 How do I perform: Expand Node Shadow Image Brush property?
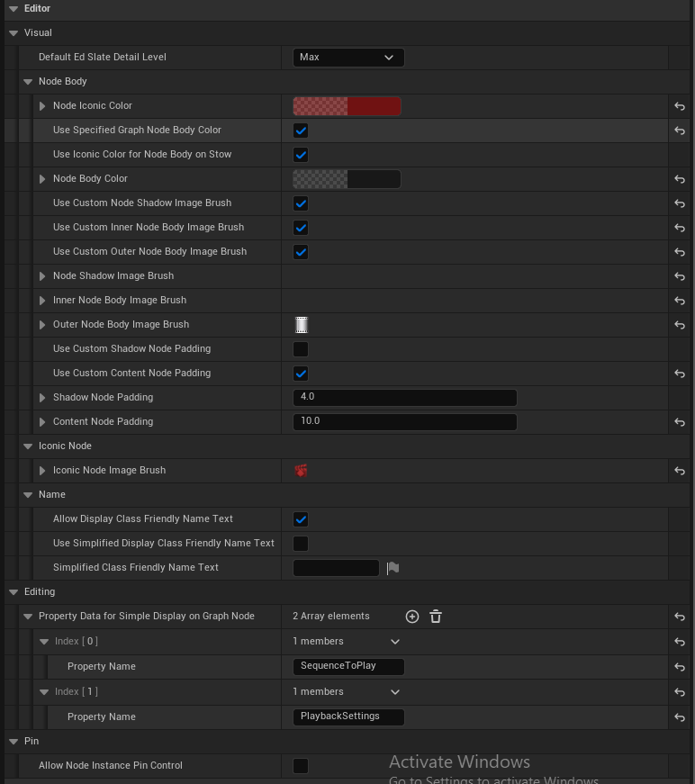click(42, 276)
